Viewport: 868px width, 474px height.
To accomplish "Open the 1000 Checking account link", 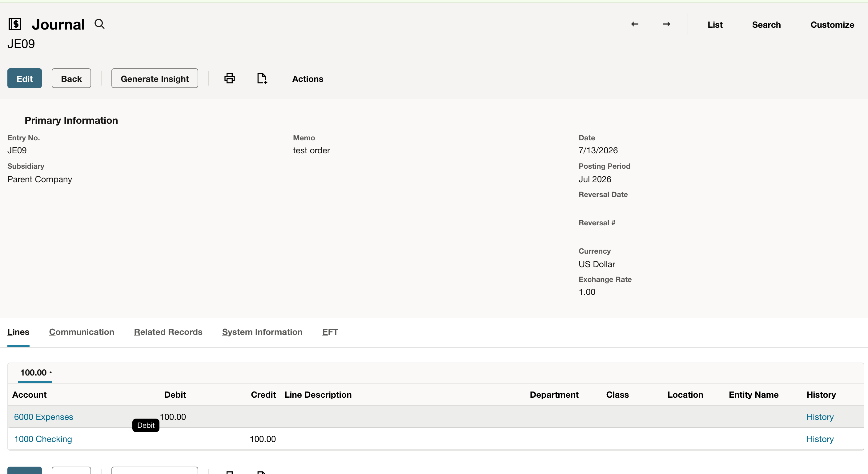I will pos(43,439).
